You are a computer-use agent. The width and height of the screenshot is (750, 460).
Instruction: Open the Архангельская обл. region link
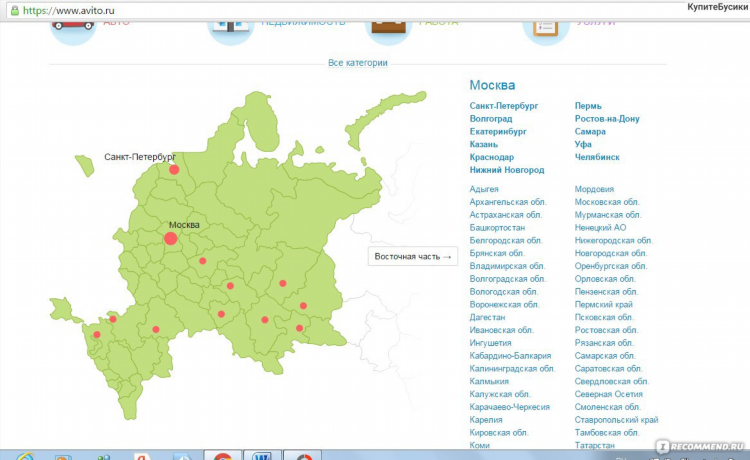508,202
